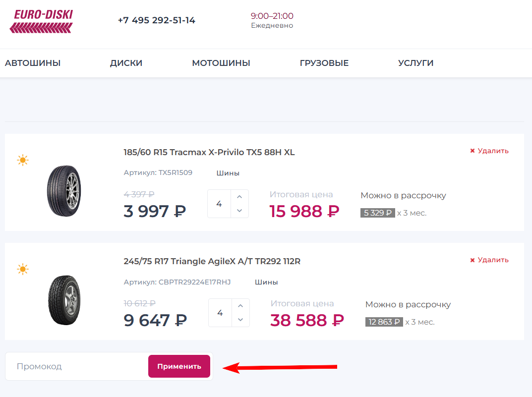Go to the Мотошины section
Screen dimensions: 532x397
[x=221, y=63]
